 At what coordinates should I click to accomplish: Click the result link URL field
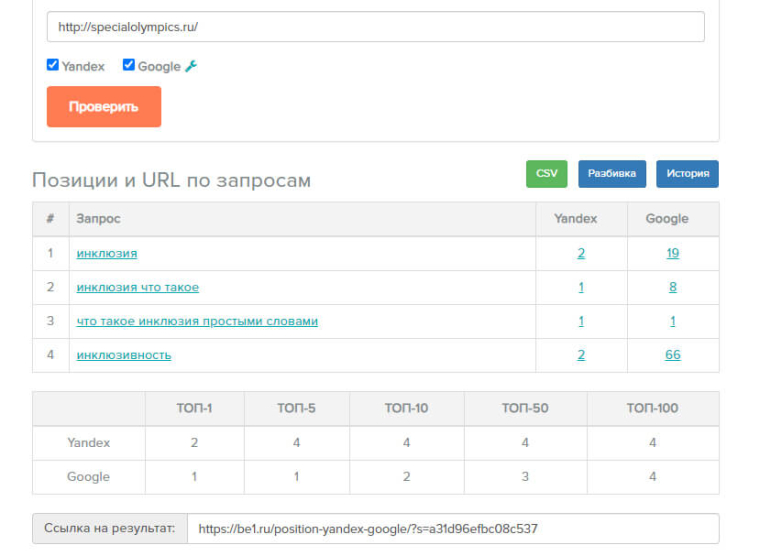(452, 529)
